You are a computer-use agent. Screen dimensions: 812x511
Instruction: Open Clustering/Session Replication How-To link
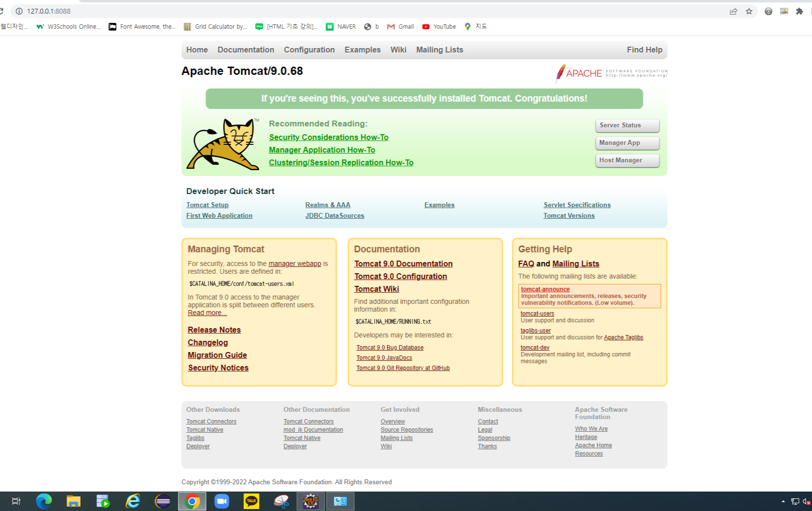click(341, 163)
